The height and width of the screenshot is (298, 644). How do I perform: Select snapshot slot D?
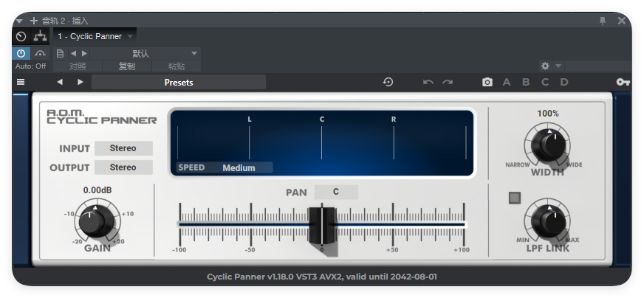(564, 82)
